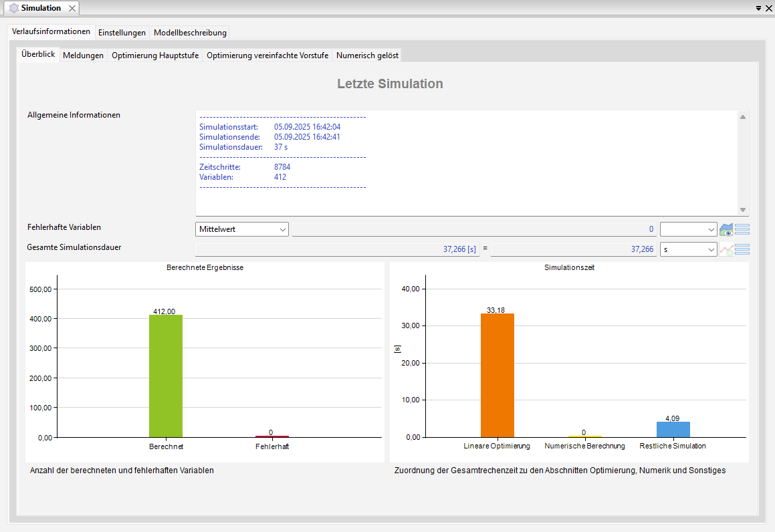
Task: Switch to the Einstellungen tab
Action: [x=122, y=32]
